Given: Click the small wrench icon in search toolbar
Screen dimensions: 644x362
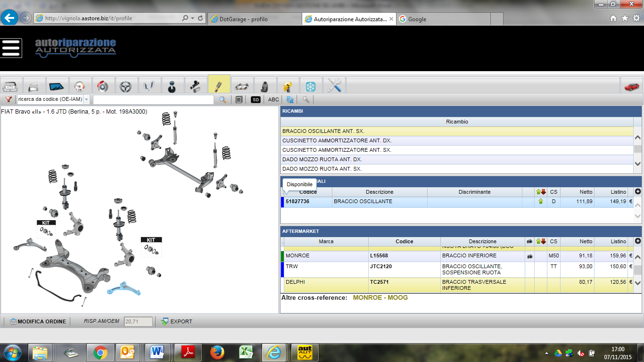Looking at the screenshot, I should [x=306, y=99].
